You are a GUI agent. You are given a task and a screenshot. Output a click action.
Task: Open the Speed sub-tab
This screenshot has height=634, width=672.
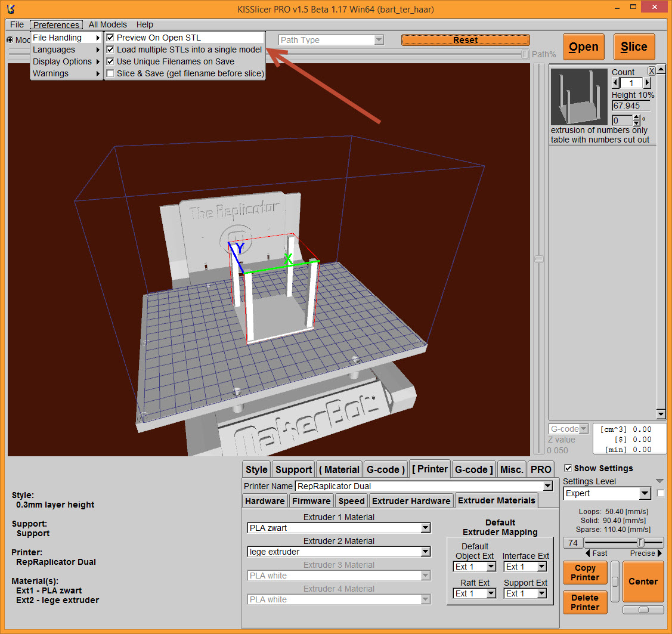point(351,500)
